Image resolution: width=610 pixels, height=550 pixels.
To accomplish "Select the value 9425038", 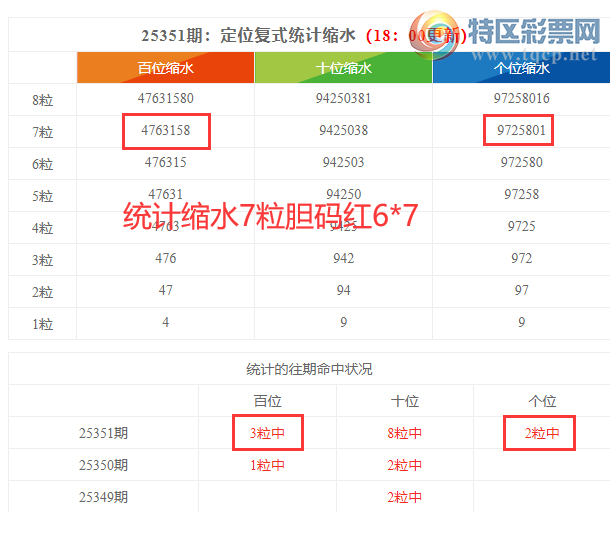I will 344,130.
